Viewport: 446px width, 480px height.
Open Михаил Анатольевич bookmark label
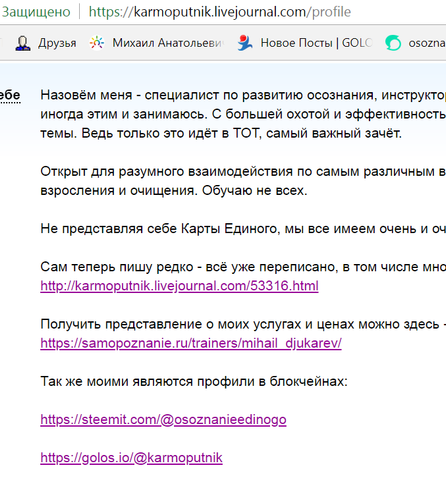coord(168,43)
